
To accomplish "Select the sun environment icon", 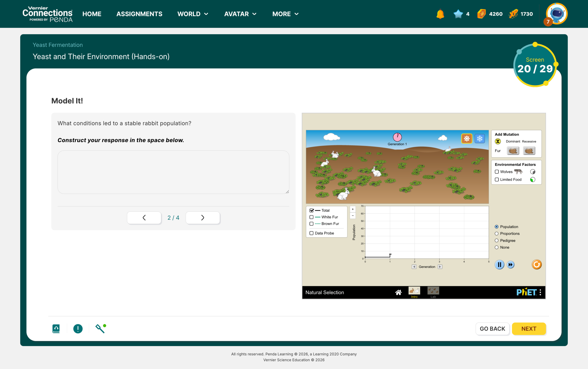I will coord(466,139).
